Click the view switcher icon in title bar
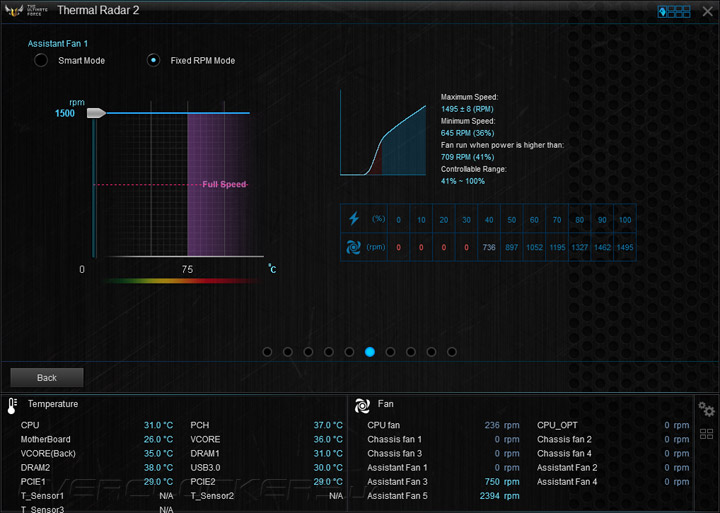Screen dimensions: 720x513 [x=674, y=11]
